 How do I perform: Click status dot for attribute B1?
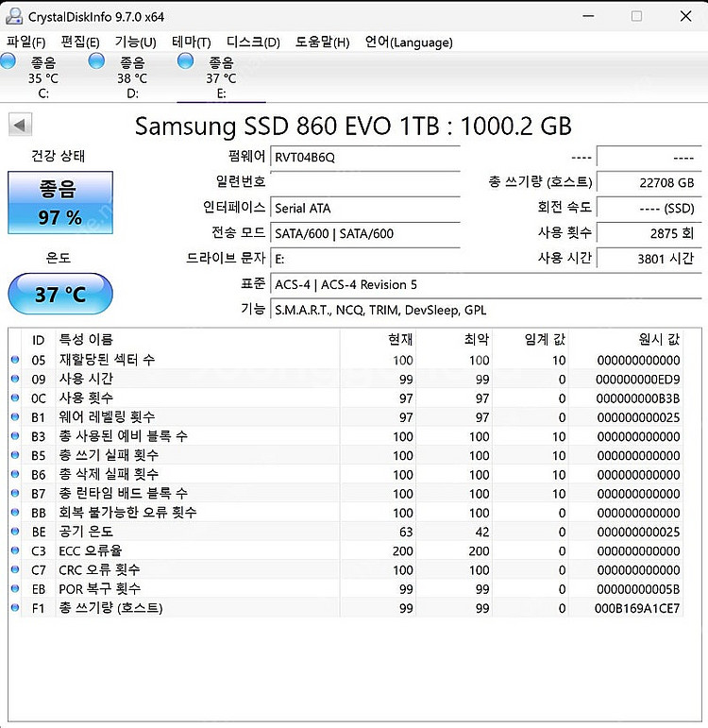(15, 417)
